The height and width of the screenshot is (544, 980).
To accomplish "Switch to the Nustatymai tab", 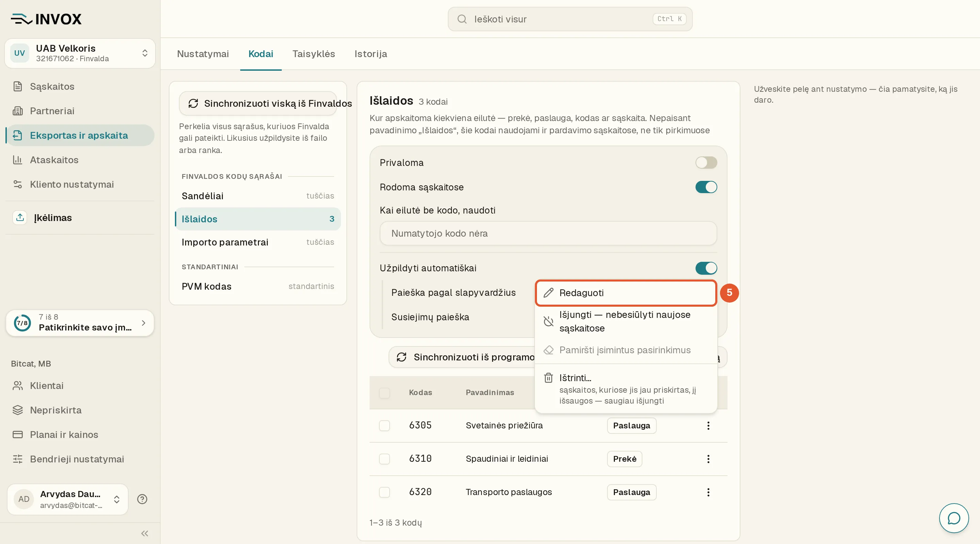I will coord(203,54).
